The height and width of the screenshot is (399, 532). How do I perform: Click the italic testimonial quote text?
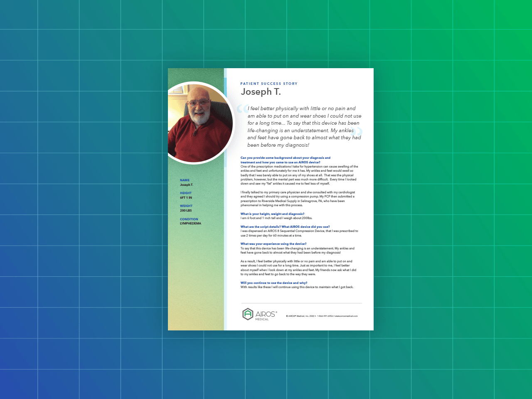(x=304, y=127)
